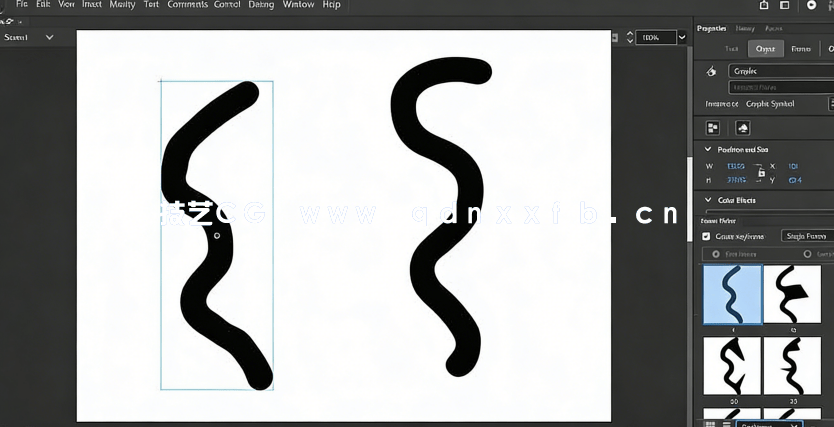
Task: Select the Object sub-tab in Properties
Action: (765, 48)
